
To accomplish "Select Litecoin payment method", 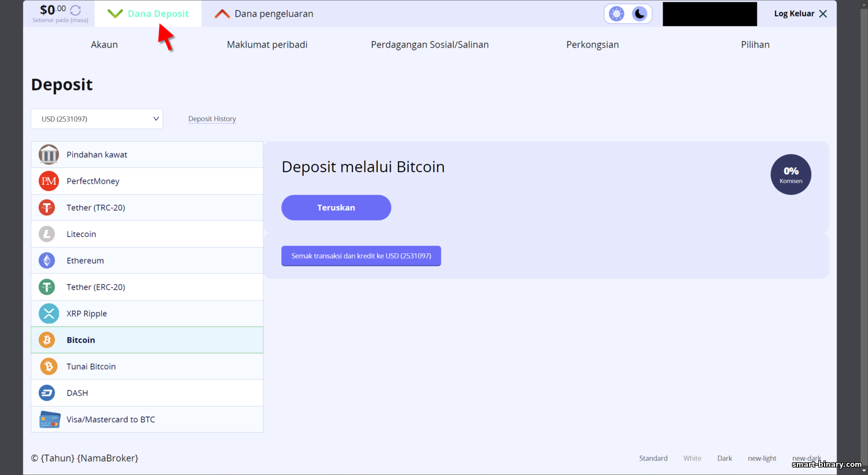I will coord(147,234).
